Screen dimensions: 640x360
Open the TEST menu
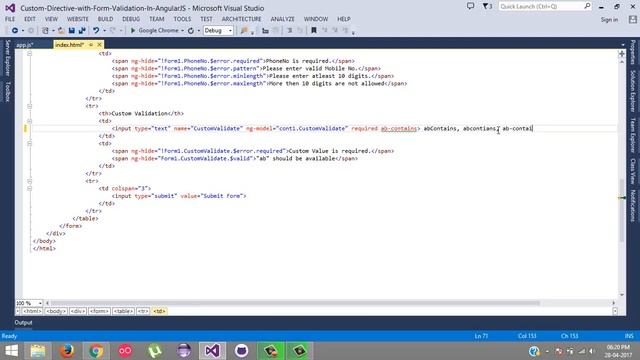tap(206, 19)
